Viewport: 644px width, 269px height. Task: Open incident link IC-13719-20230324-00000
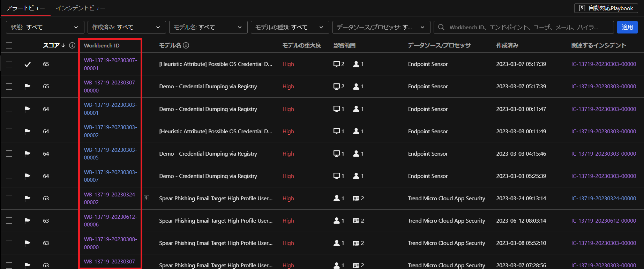tap(604, 198)
